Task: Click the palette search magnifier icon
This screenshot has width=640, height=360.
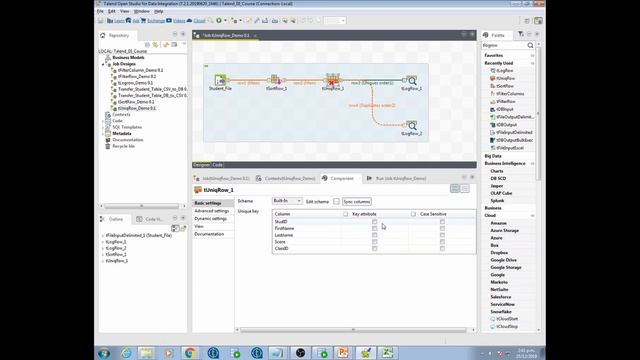Action: click(x=530, y=45)
